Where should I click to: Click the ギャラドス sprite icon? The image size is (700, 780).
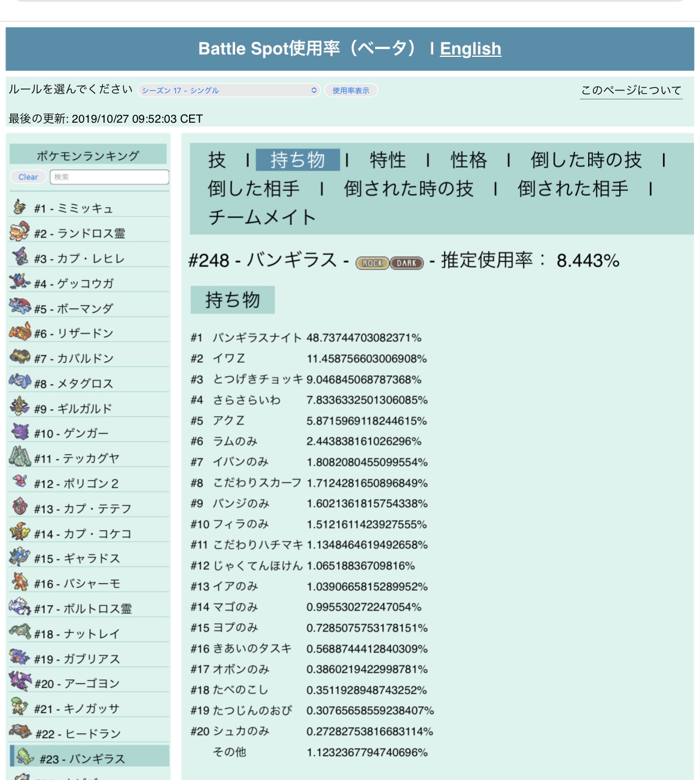click(x=20, y=556)
